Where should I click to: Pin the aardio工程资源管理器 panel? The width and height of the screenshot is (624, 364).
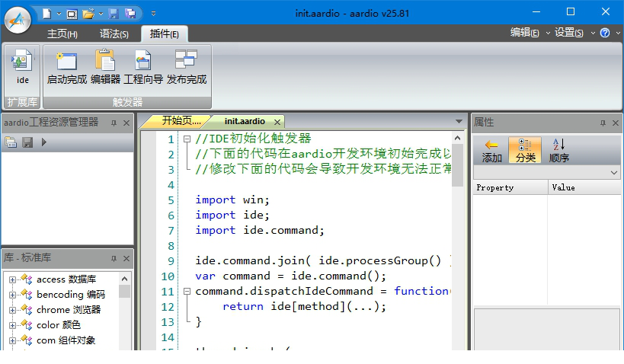(114, 123)
